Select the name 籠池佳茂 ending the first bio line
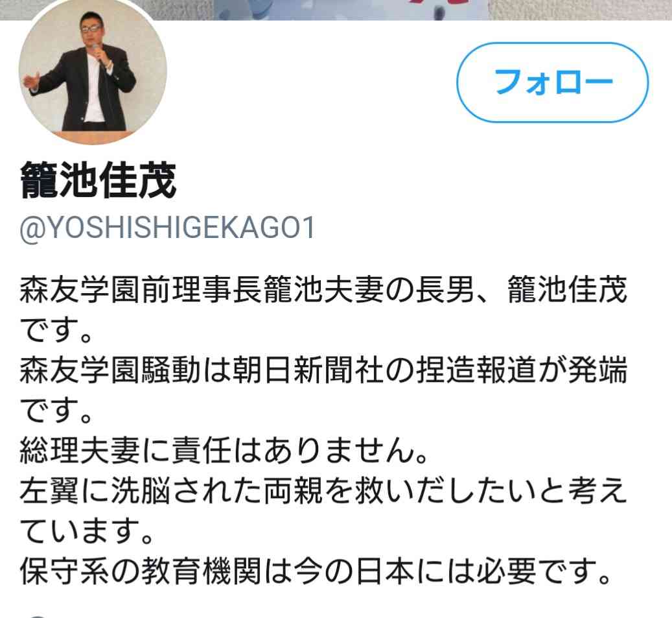 click(x=568, y=290)
